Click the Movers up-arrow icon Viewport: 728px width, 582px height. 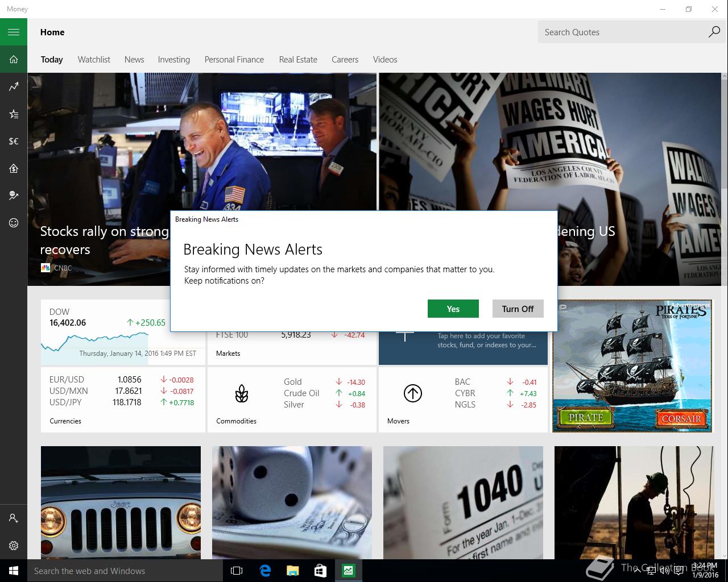pos(413,393)
